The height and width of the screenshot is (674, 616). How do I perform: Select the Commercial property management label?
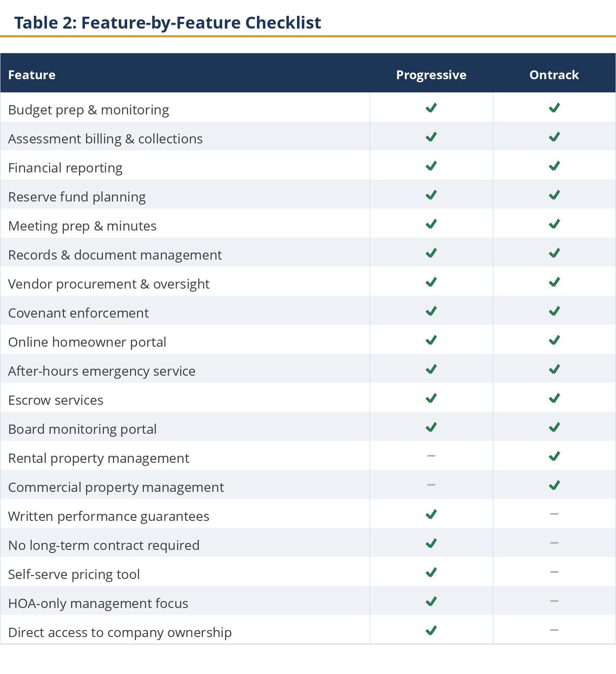[116, 487]
